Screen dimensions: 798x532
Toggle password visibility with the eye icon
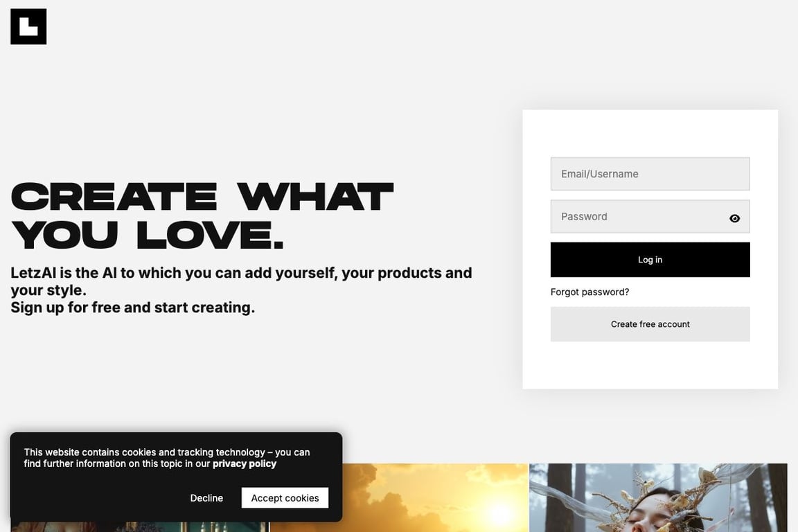[734, 218]
